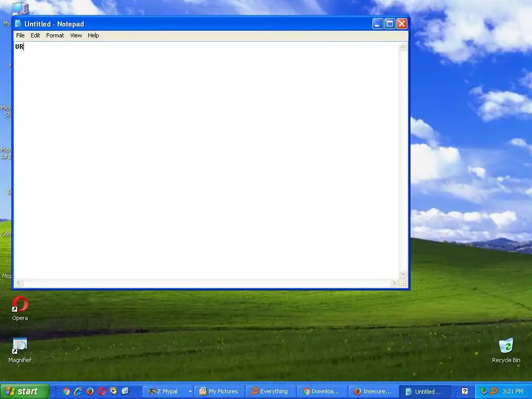Open the File menu in Notepad
This screenshot has width=532, height=399.
tap(20, 35)
